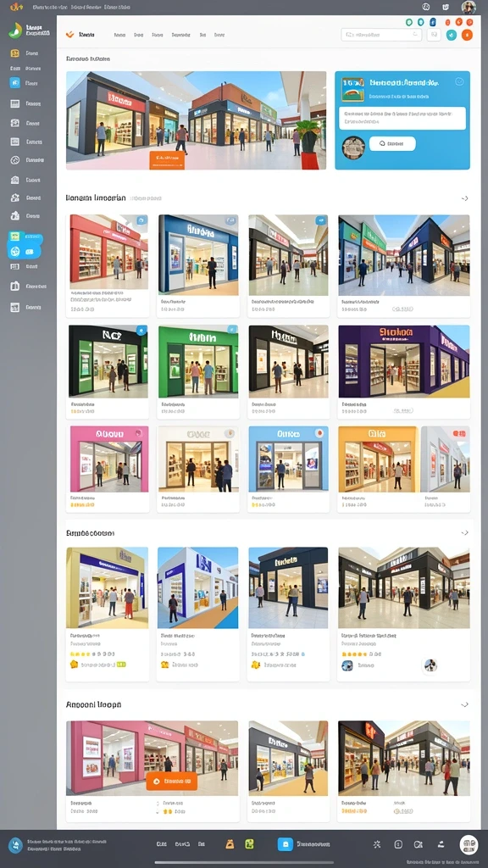This screenshot has height=868, width=488.
Task: Open the camera icon in the bottom bar
Action: [419, 844]
